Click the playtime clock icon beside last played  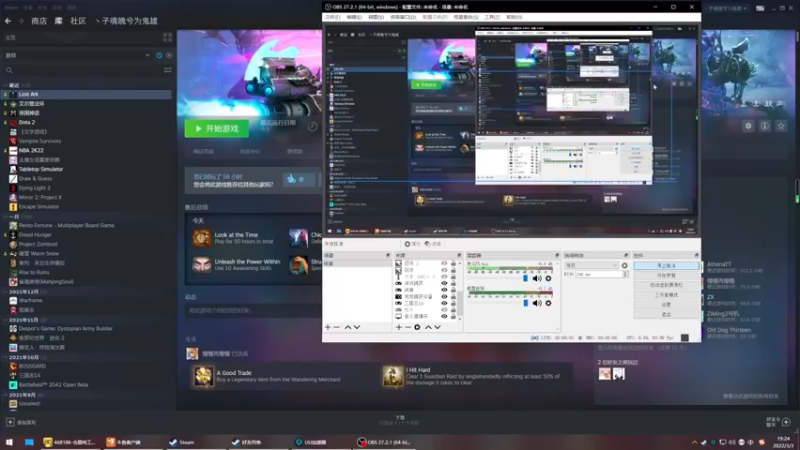(312, 127)
